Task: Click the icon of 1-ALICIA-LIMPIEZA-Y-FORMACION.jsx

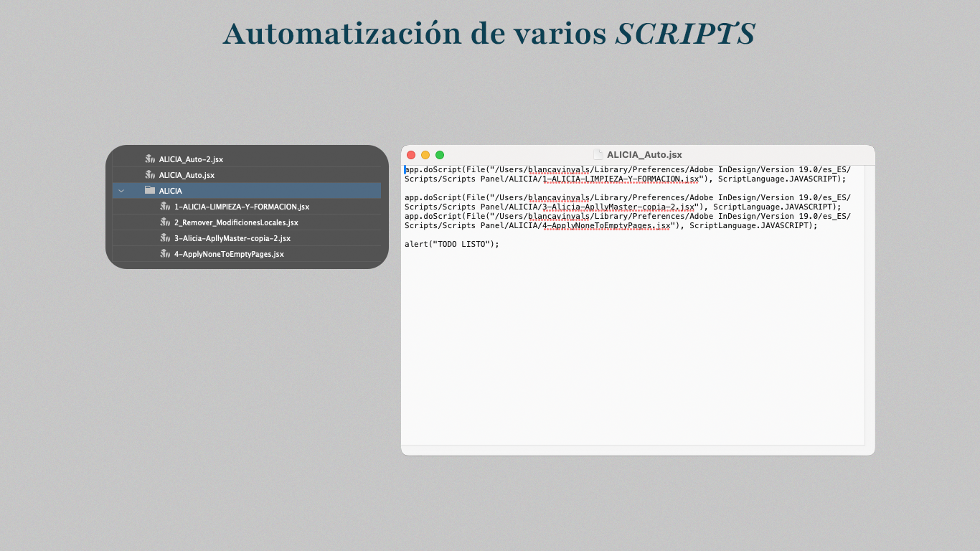Action: 164,207
